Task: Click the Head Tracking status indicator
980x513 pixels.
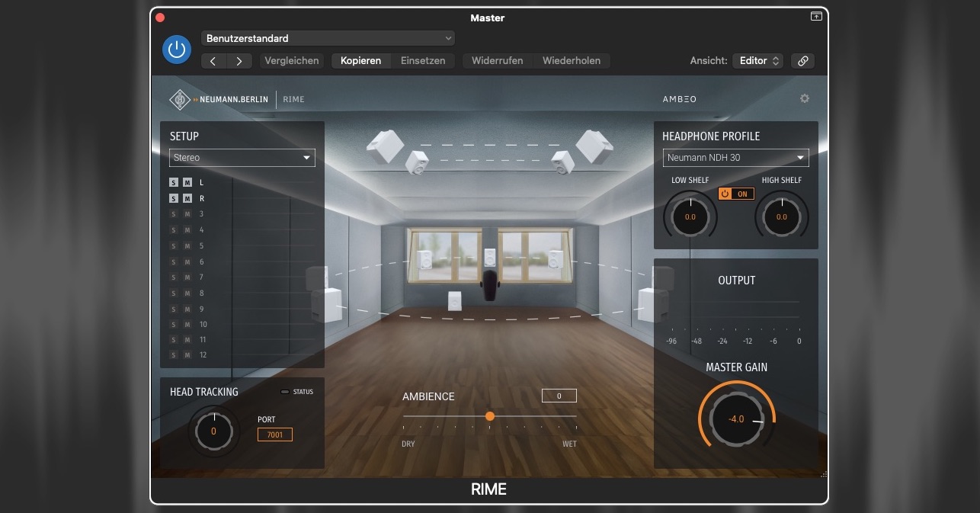Action: coord(285,392)
